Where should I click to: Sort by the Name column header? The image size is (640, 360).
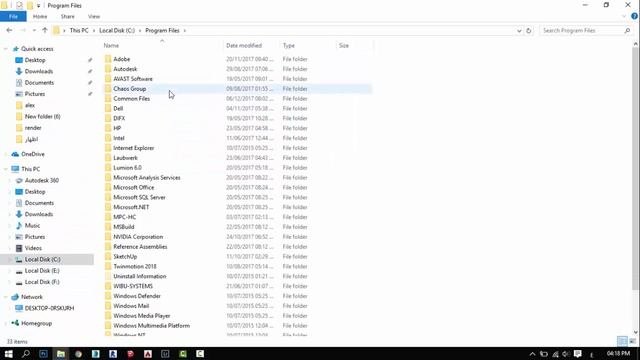coord(111,46)
